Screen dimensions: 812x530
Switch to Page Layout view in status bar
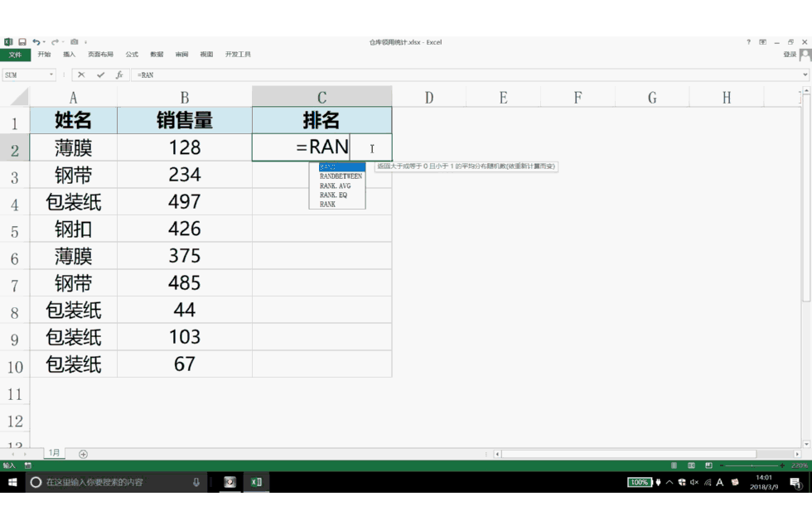(691, 465)
